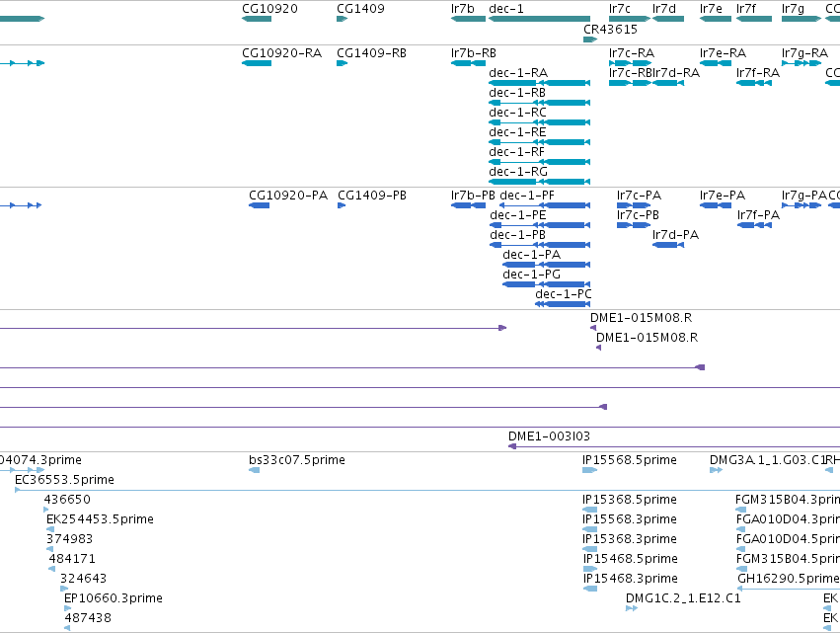Screen dimensions: 840x633
Task: Click the Ir7e gene glyph
Action: [716, 19]
